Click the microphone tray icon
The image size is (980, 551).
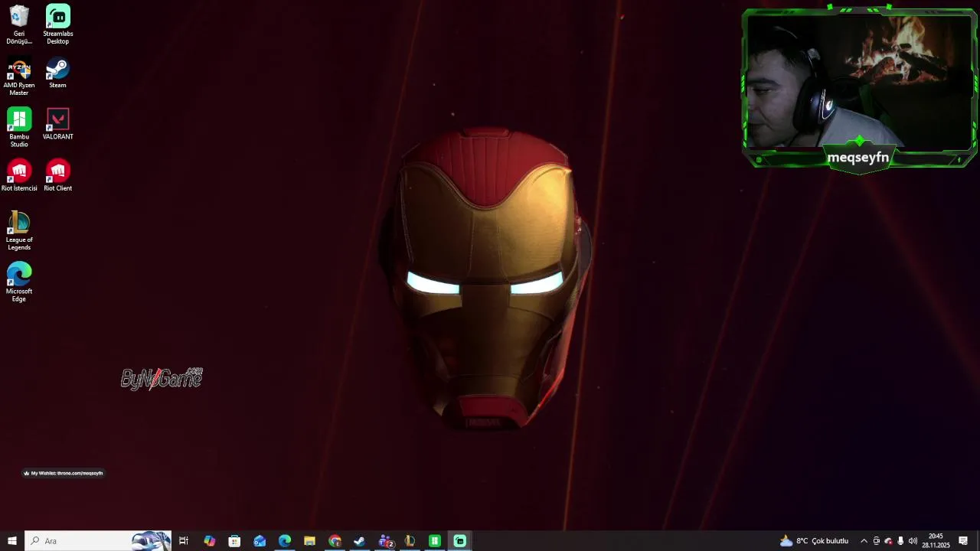[900, 541]
